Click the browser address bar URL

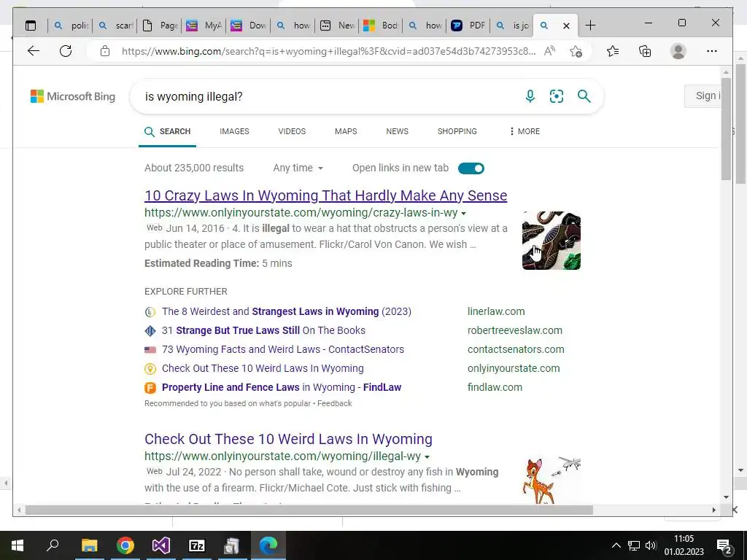[329, 51]
